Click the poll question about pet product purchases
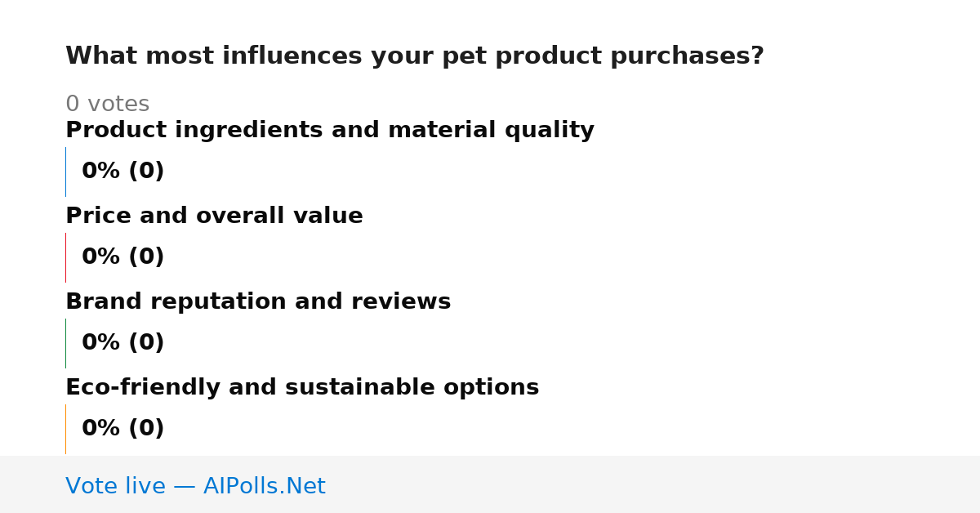Screen dimensions: 980x513 pyautogui.click(x=415, y=56)
